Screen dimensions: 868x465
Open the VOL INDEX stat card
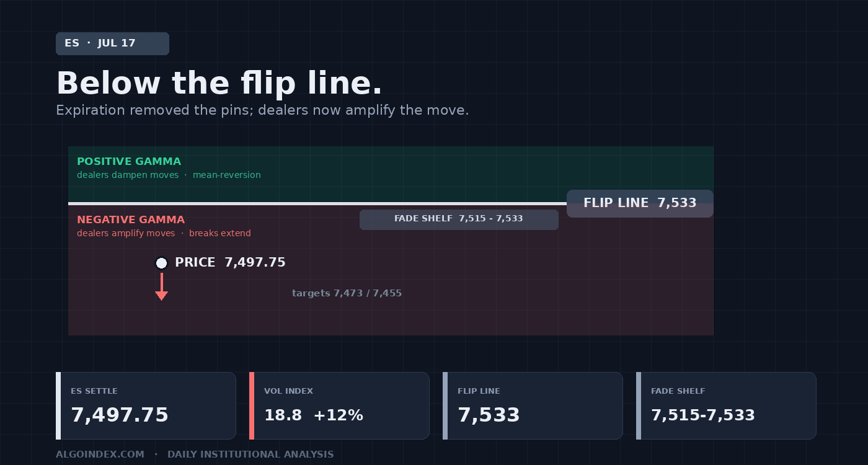[339, 405]
